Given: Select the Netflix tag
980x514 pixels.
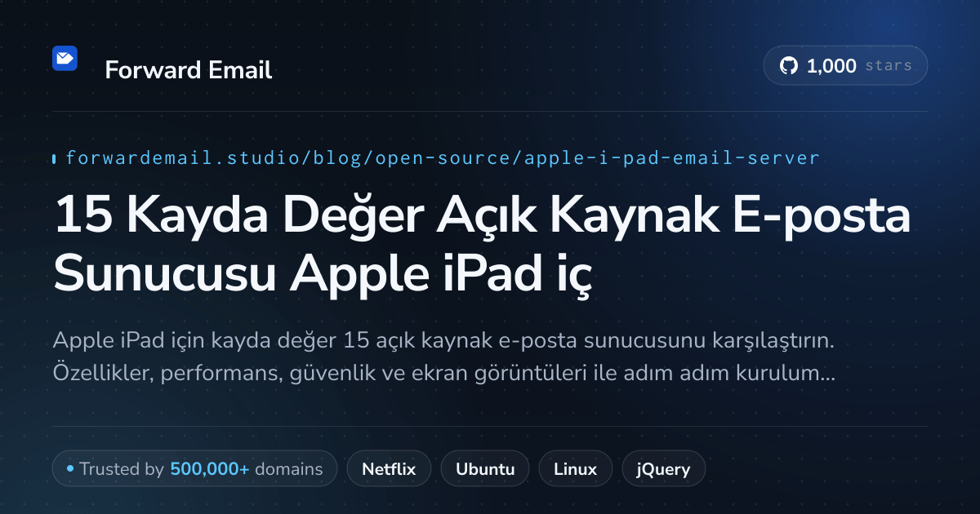Looking at the screenshot, I should [x=389, y=469].
